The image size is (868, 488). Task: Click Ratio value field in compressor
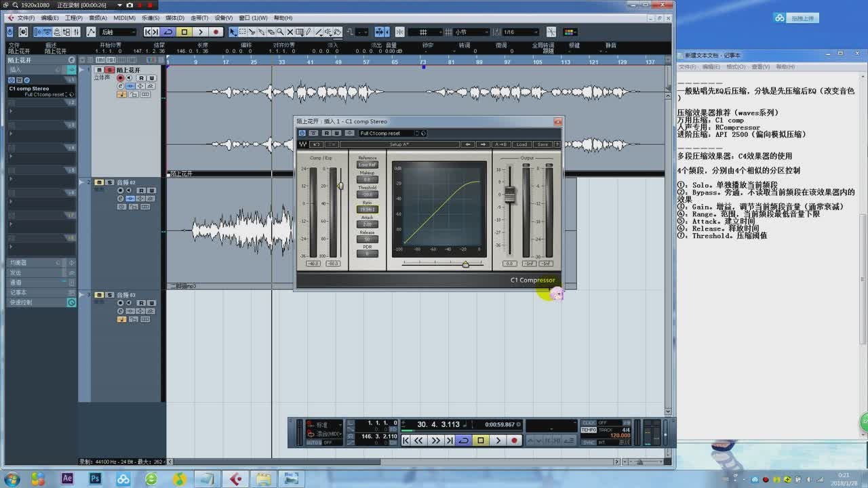(368, 209)
